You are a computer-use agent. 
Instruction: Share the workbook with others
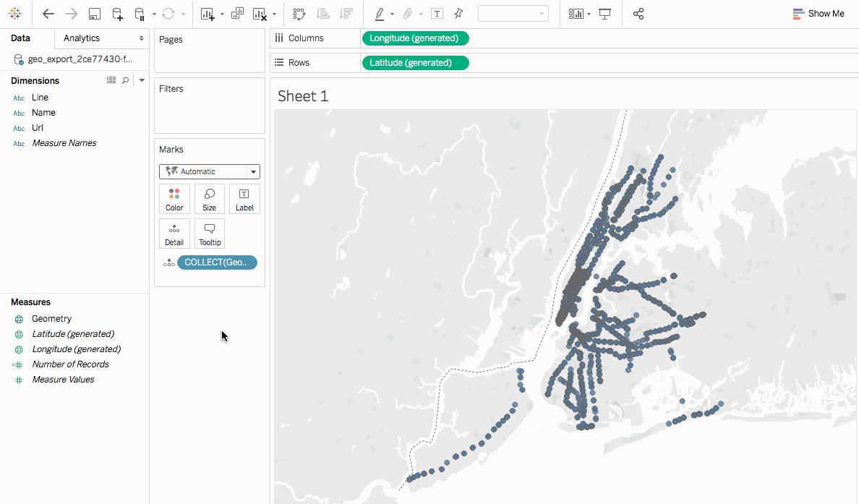(638, 14)
